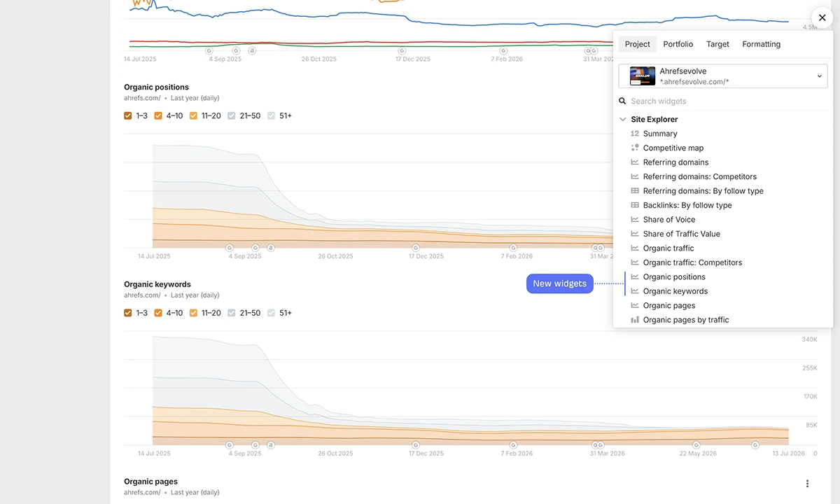Focus the Search widgets field
Image resolution: width=840 pixels, height=504 pixels.
click(723, 101)
